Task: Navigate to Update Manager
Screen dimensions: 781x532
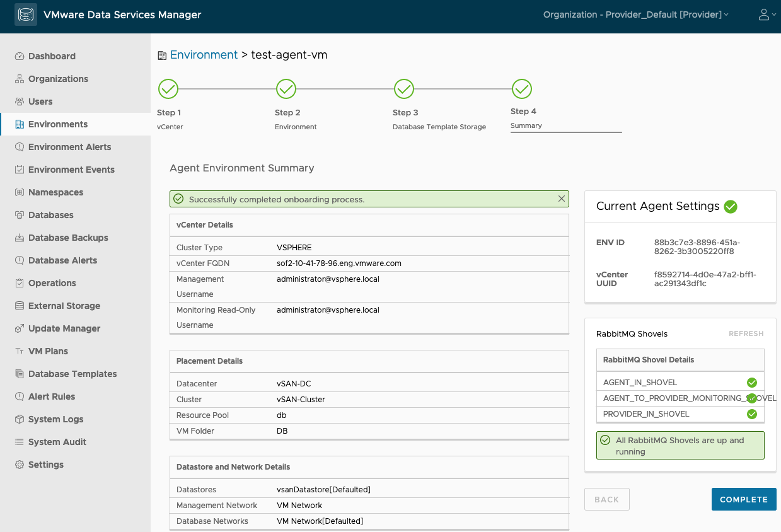Action: 64,328
